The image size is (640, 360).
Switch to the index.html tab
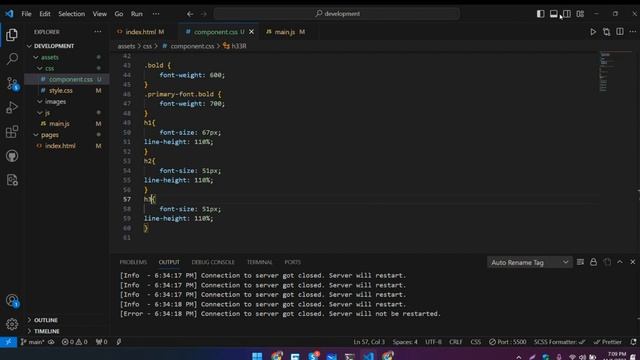(x=141, y=32)
